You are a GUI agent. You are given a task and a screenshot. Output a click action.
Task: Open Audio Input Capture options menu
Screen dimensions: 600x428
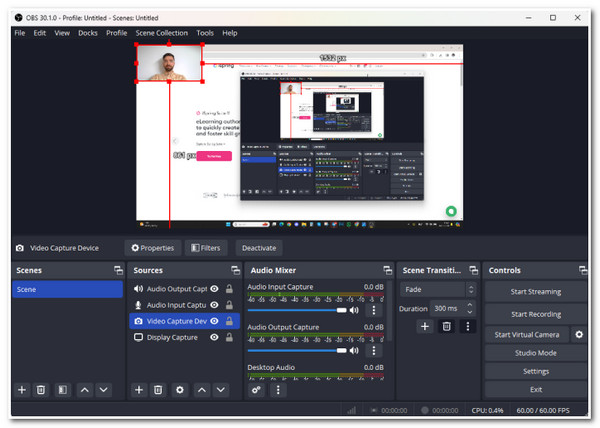[373, 310]
